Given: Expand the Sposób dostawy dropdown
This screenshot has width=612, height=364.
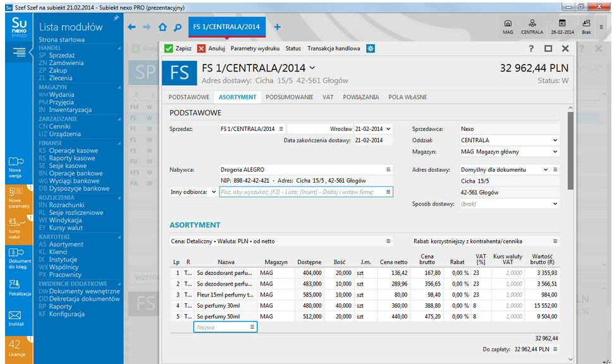Looking at the screenshot, I should (555, 204).
